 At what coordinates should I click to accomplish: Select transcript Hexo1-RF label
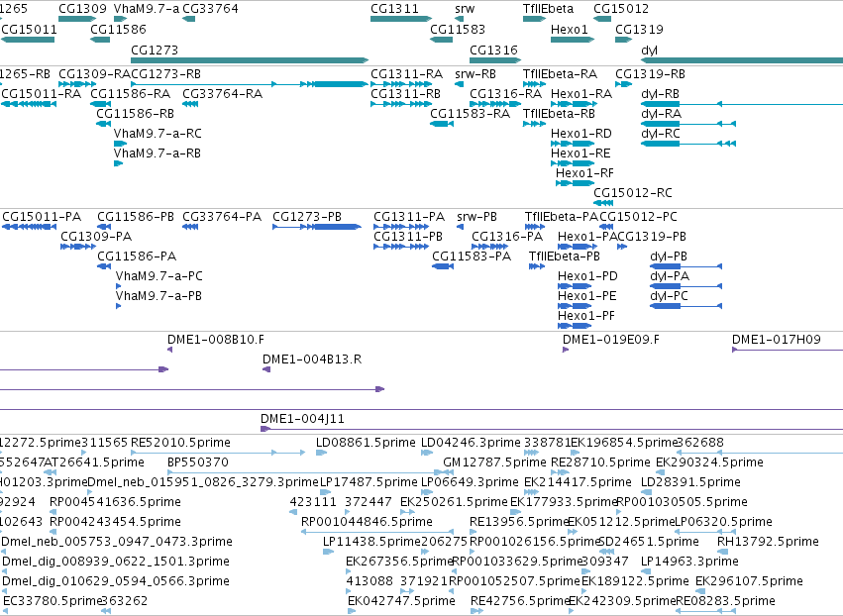coord(584,173)
